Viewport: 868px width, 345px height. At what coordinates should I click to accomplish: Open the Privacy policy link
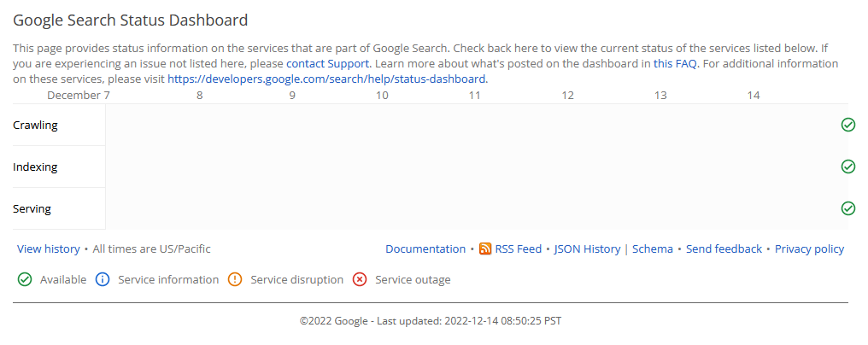click(x=809, y=249)
